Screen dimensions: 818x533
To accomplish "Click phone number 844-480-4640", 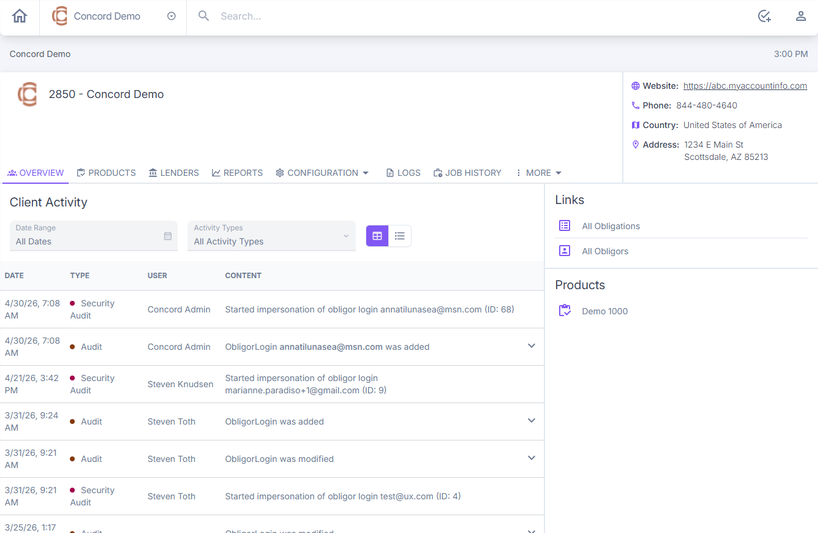I will pyautogui.click(x=706, y=105).
